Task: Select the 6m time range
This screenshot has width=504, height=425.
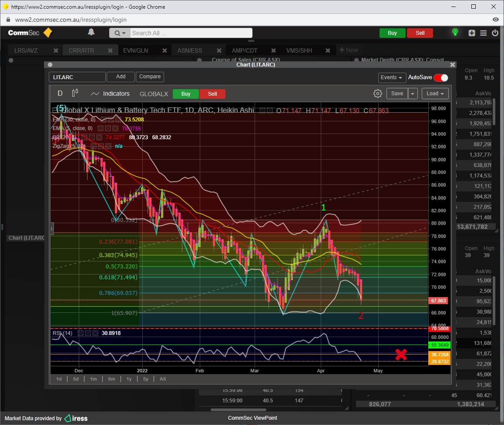Action: pyautogui.click(x=111, y=379)
